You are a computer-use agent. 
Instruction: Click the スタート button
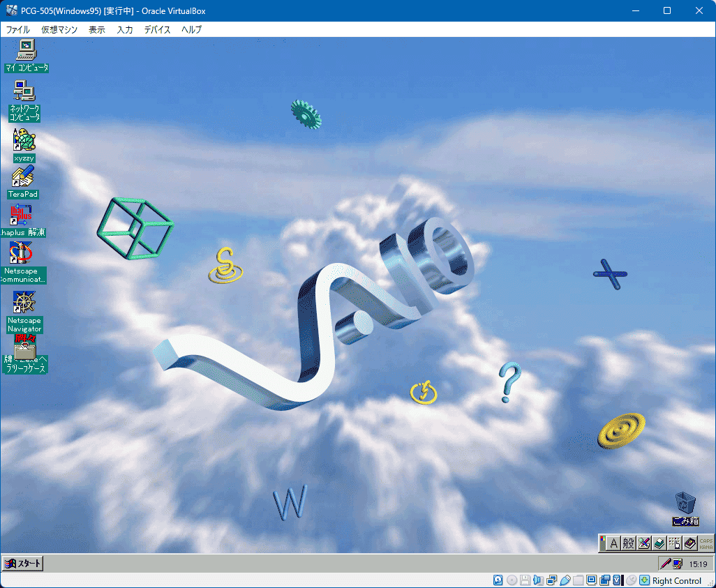coord(22,564)
